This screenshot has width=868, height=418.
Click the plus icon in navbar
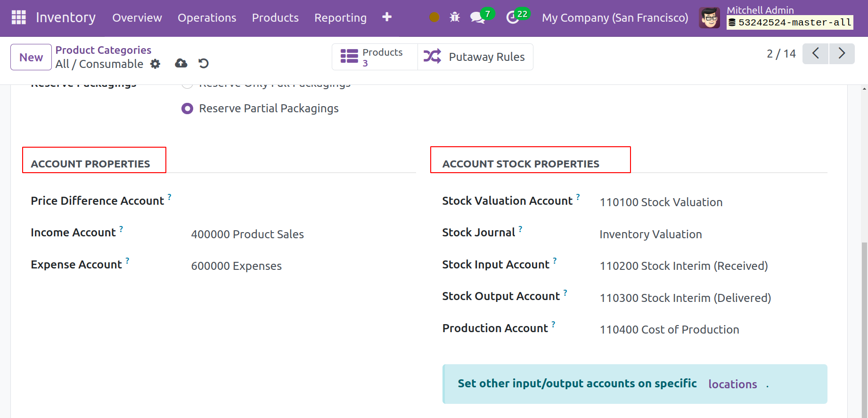tap(387, 17)
